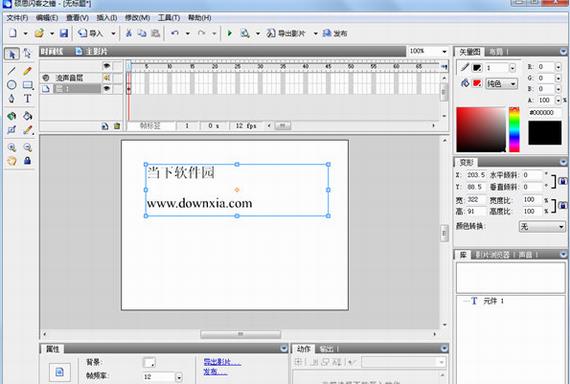This screenshot has width=570, height=384.
Task: Open the Export Movie dropdown arrow
Action: pyautogui.click(x=316, y=33)
